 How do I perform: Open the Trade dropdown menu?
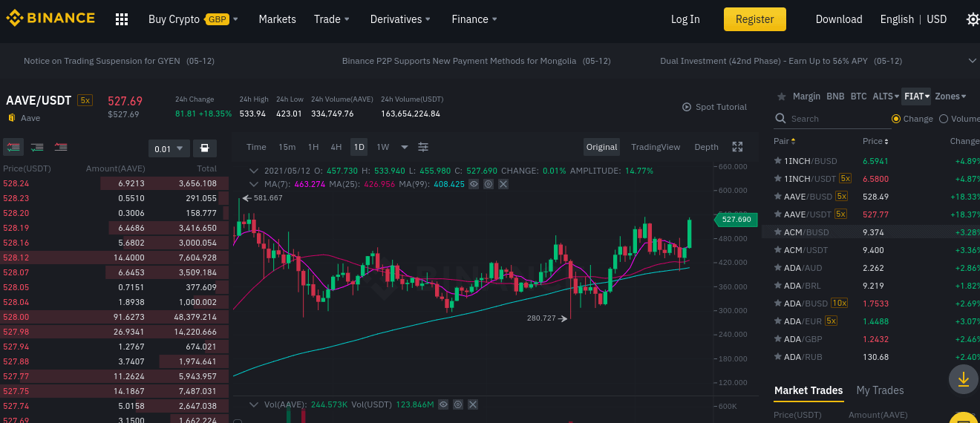pyautogui.click(x=332, y=19)
